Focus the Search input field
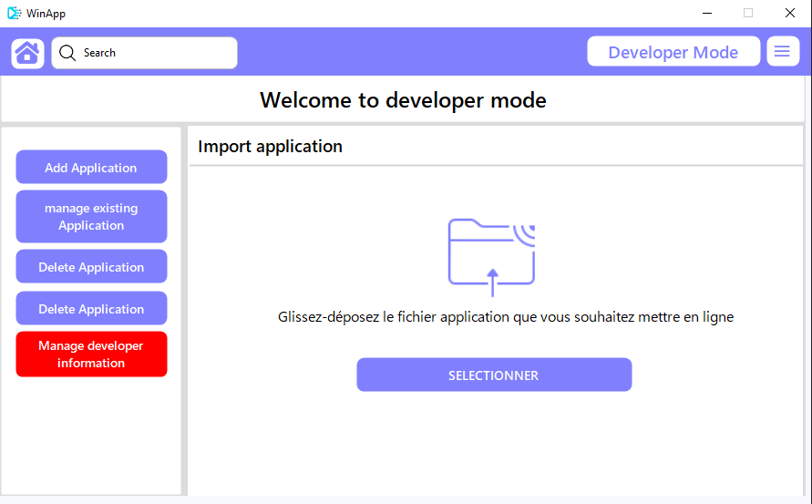The width and height of the screenshot is (812, 504). [145, 53]
